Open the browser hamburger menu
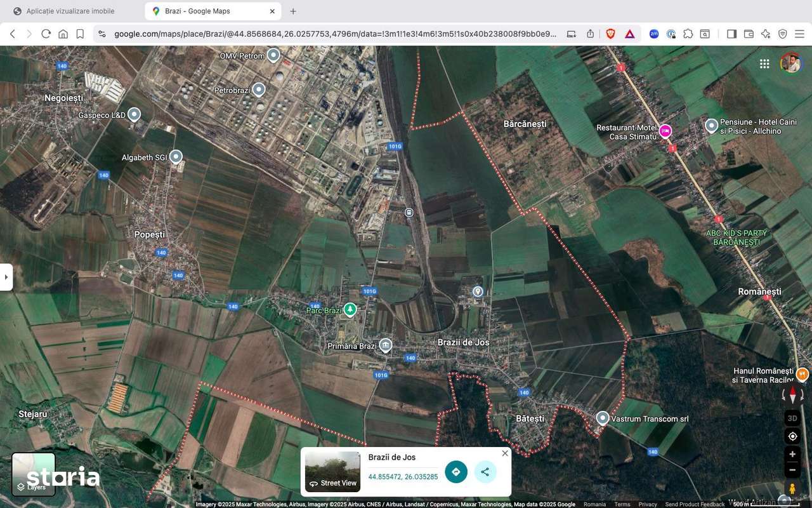Image resolution: width=812 pixels, height=508 pixels. coord(800,34)
